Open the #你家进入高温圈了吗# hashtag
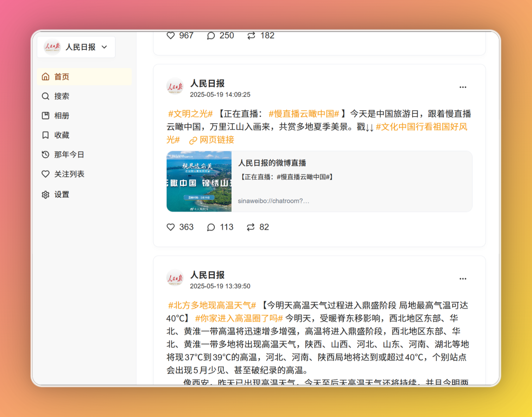Image resolution: width=532 pixels, height=417 pixels. point(239,319)
